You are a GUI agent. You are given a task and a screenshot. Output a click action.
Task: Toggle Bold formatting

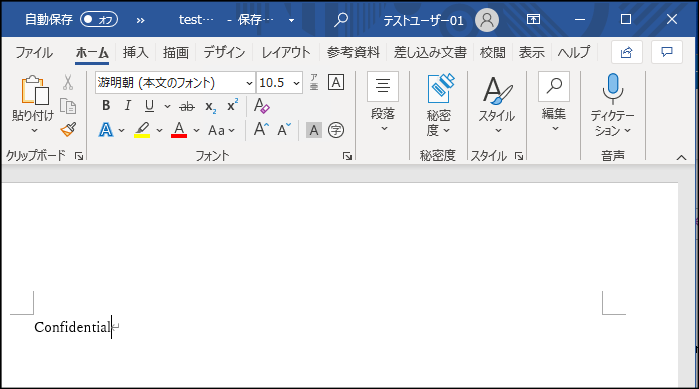(x=106, y=106)
